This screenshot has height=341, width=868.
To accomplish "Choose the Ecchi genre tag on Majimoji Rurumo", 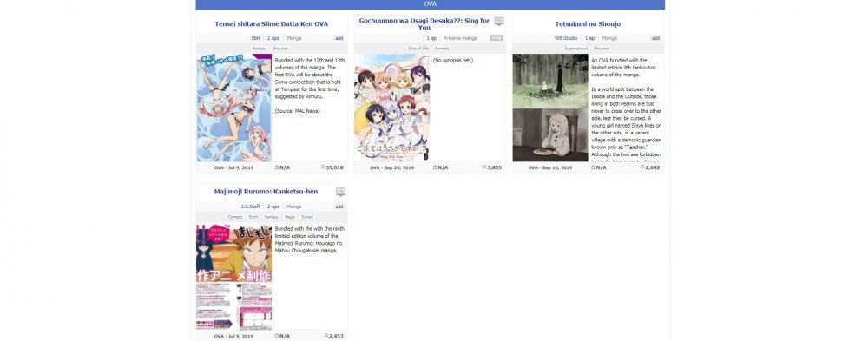I will pyautogui.click(x=253, y=217).
